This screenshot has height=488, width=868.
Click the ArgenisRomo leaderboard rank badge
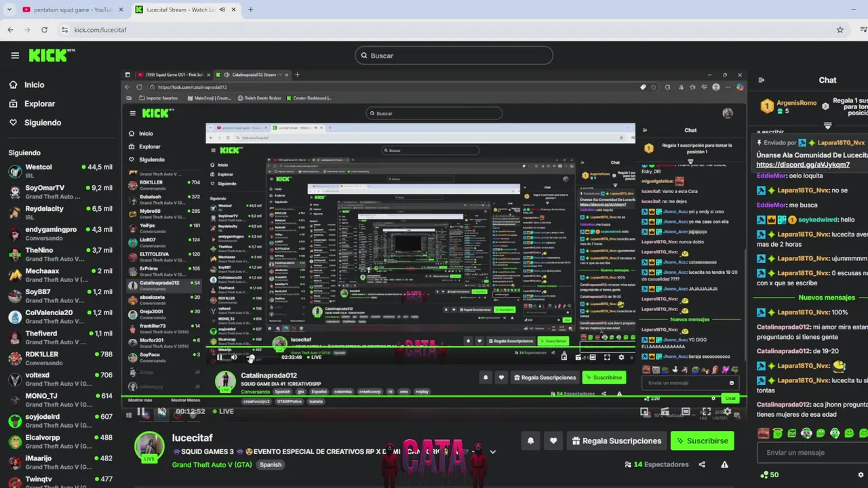(x=767, y=106)
